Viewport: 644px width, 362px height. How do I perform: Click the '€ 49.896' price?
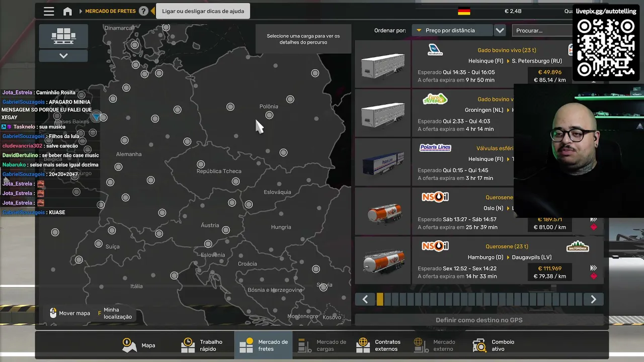coord(549,72)
